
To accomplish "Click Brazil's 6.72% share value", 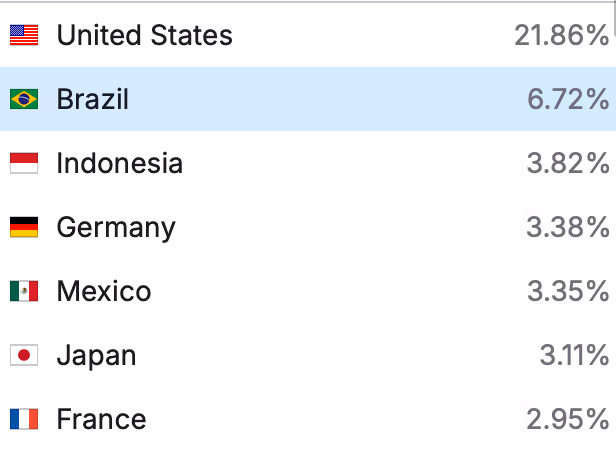I will (x=568, y=99).
